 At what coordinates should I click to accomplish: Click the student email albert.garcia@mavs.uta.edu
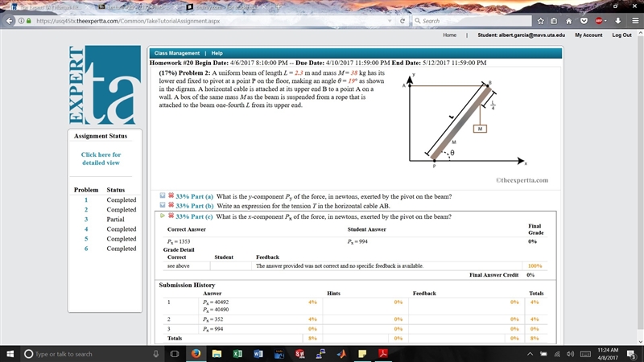point(532,35)
